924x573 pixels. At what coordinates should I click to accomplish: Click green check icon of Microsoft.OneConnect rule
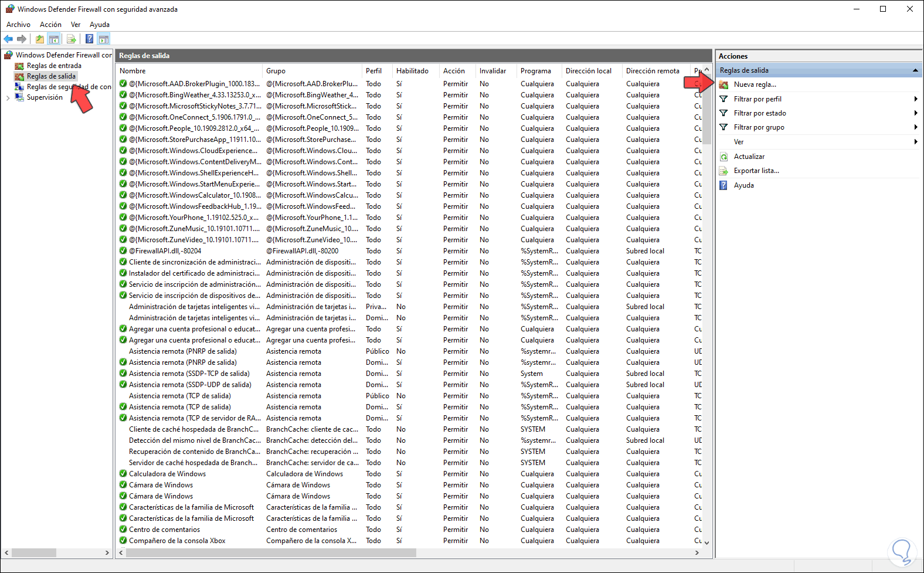[x=123, y=117]
